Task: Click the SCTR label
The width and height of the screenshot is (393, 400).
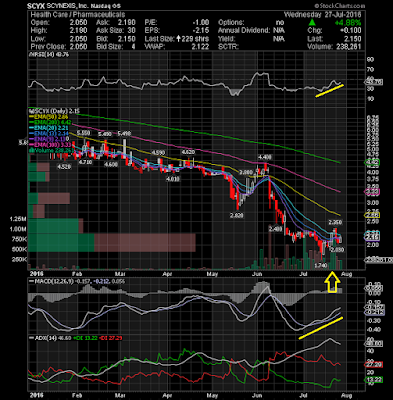Action: pos(228,46)
